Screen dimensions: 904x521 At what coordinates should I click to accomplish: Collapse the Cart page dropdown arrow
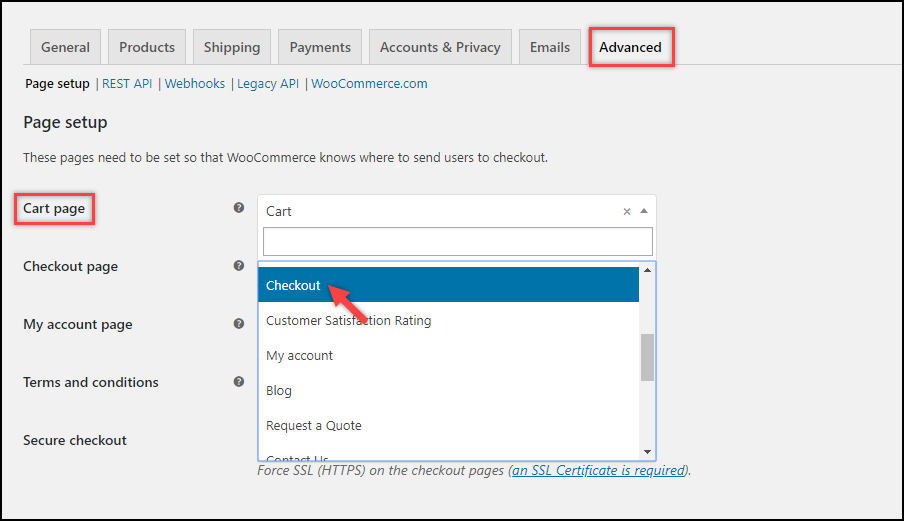coord(644,211)
